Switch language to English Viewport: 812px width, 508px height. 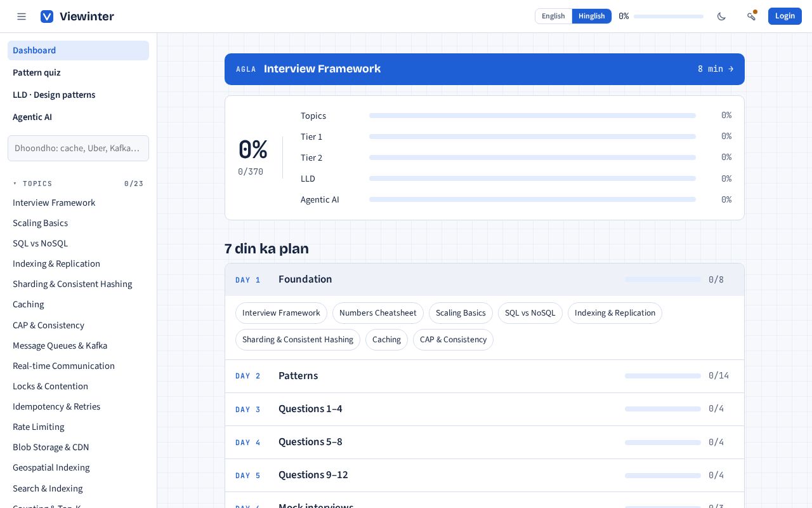[x=553, y=17]
